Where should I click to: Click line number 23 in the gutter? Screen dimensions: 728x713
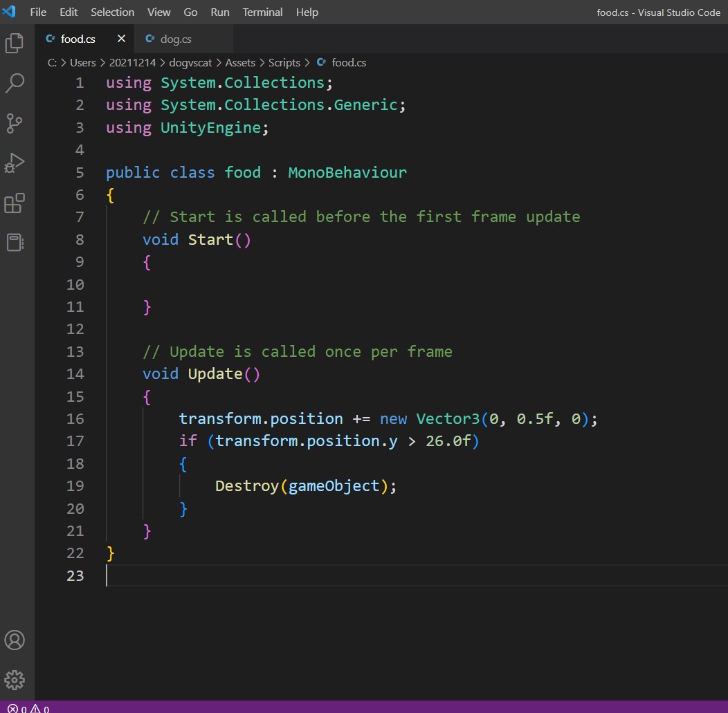click(x=75, y=575)
